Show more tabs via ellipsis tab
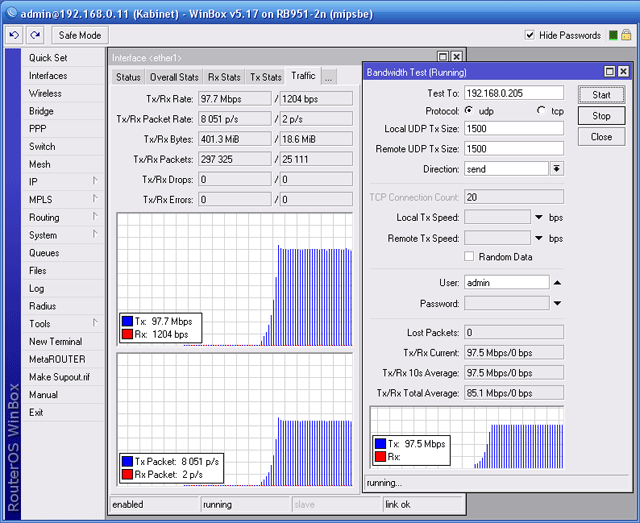 329,77
